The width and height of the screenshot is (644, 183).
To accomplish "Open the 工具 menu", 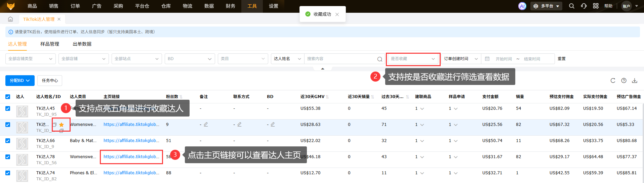I will pos(252,6).
